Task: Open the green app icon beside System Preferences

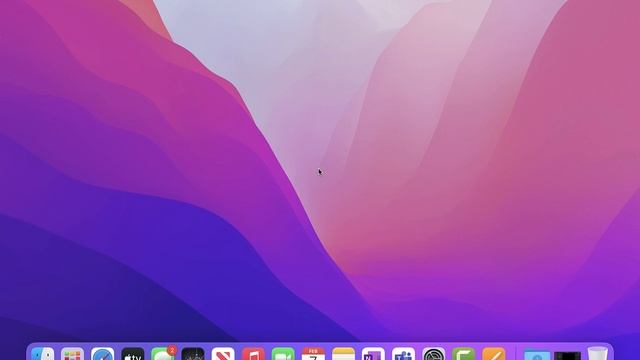Action: point(464,354)
